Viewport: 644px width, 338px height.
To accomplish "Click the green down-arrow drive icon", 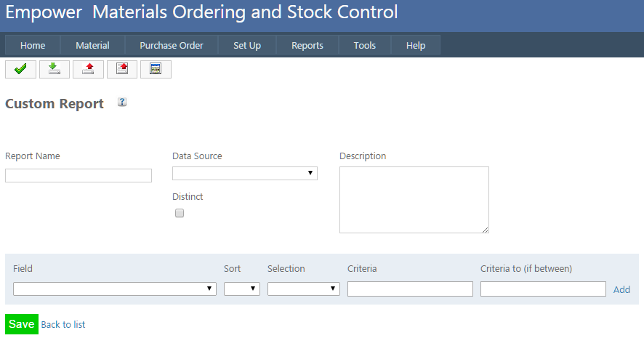I will (54, 69).
